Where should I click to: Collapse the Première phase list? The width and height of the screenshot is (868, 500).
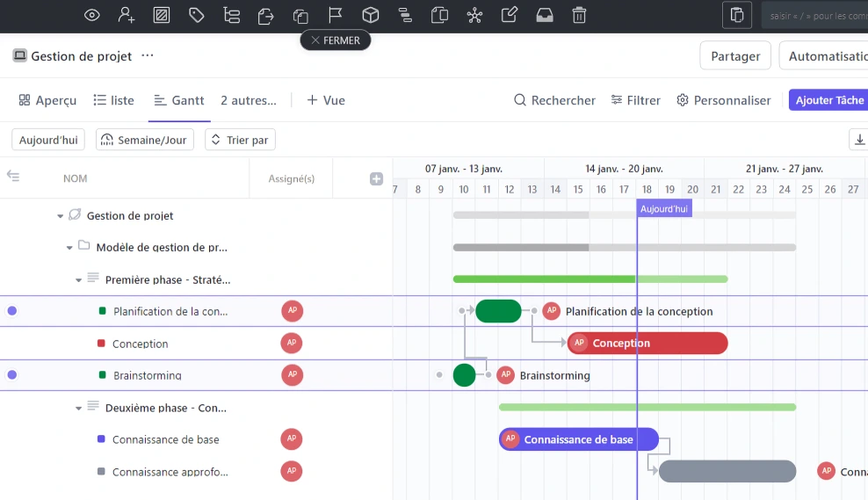pyautogui.click(x=78, y=280)
